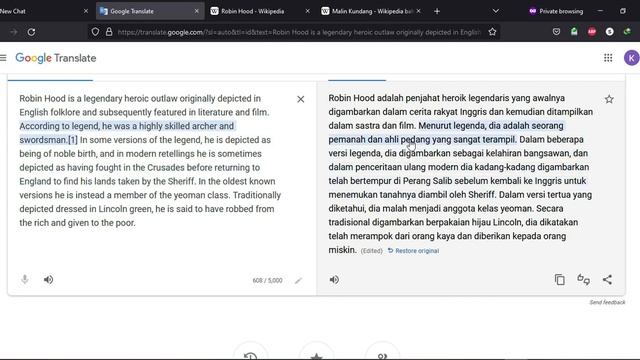Open the Google apps grid
This screenshot has width=640, height=360.
pos(608,58)
